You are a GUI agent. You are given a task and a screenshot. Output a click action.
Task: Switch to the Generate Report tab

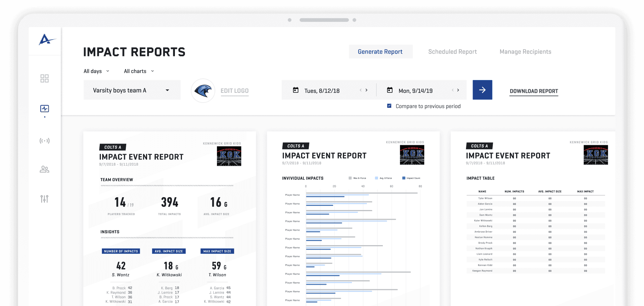click(380, 52)
